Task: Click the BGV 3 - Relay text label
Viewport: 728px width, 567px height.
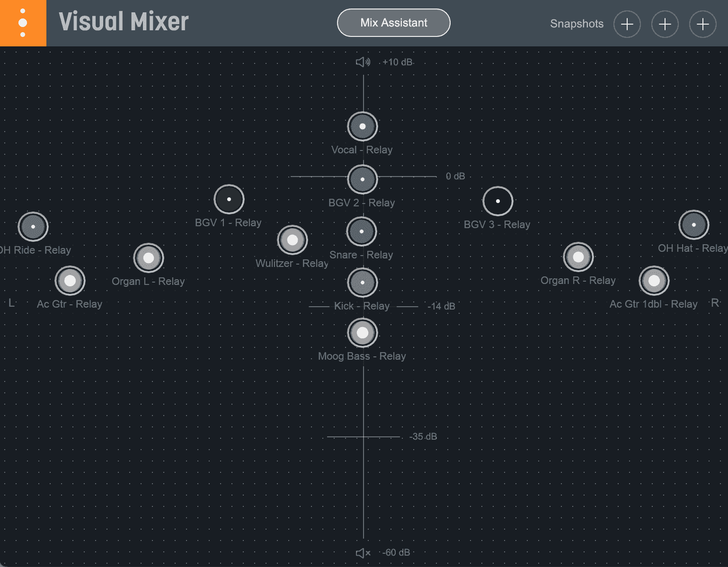Action: pos(497,224)
